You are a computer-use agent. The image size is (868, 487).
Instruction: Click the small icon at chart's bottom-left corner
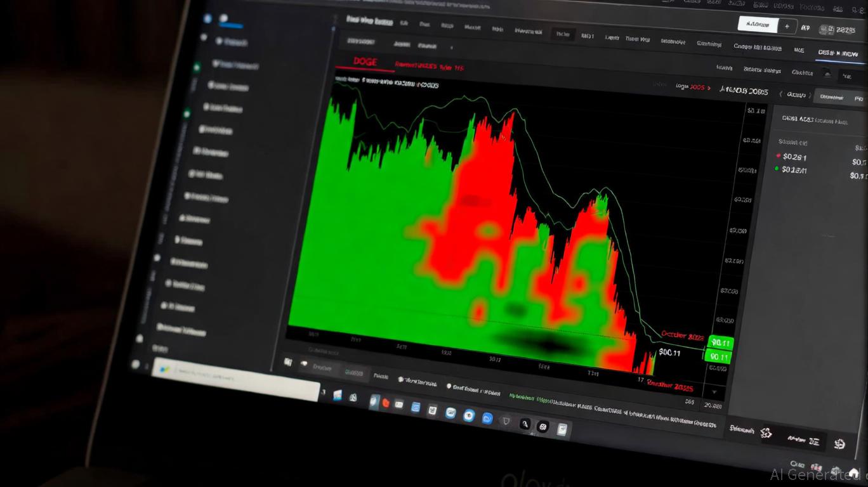click(x=288, y=362)
